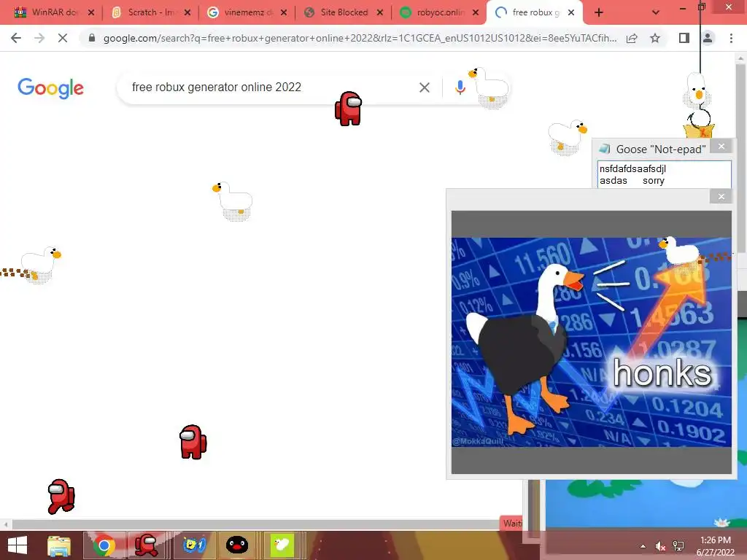Open Chrome from the taskbar
Image resolution: width=747 pixels, height=560 pixels.
[104, 545]
